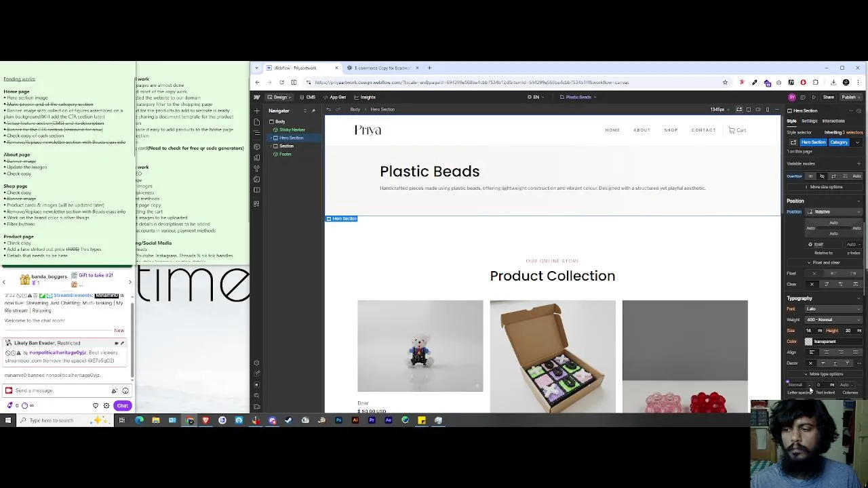Open the Add elements panel in Webflow
Screen dimensions: 868x488
pos(256,110)
